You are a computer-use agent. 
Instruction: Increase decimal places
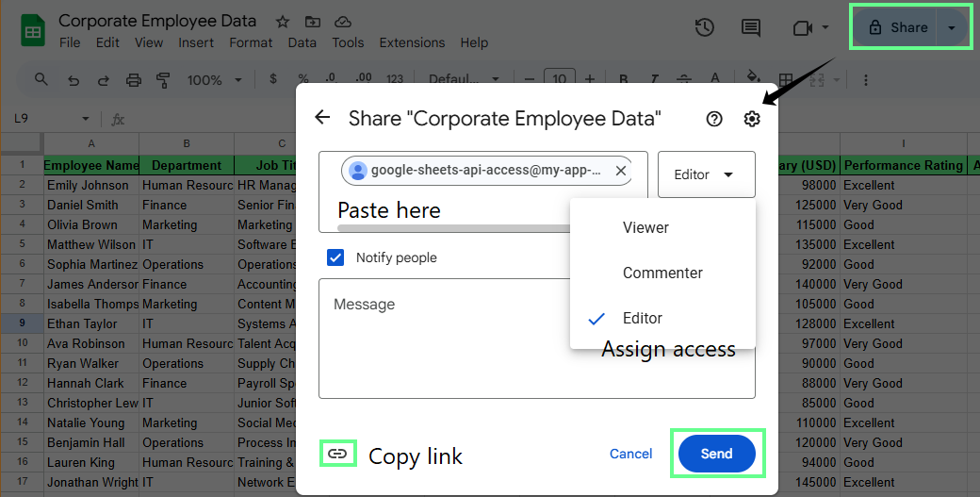[x=363, y=79]
